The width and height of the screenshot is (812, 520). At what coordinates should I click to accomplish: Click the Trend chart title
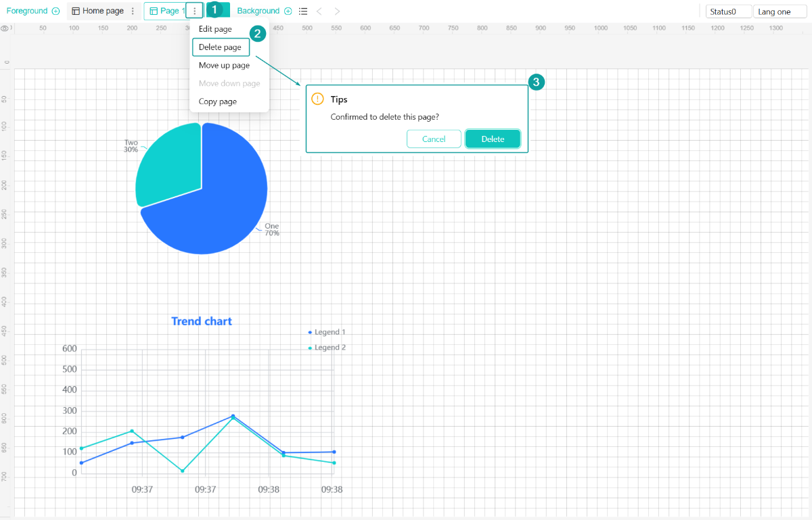pyautogui.click(x=202, y=321)
